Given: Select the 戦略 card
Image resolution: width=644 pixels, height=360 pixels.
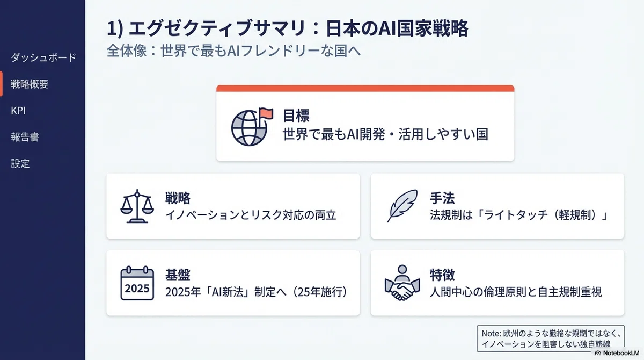Looking at the screenshot, I should (x=233, y=206).
